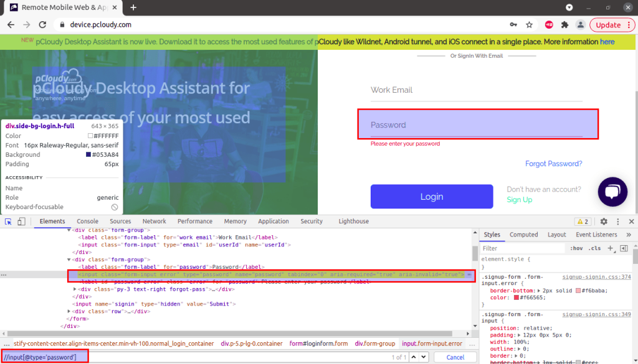This screenshot has height=364, width=638.
Task: Toggle the .cls class editor
Action: coord(594,248)
